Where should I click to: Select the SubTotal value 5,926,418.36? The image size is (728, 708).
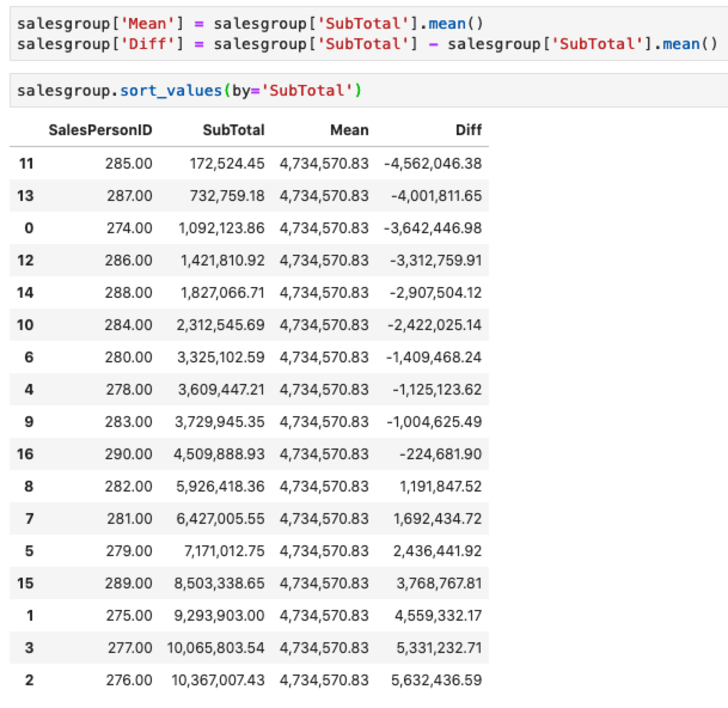coord(220,486)
